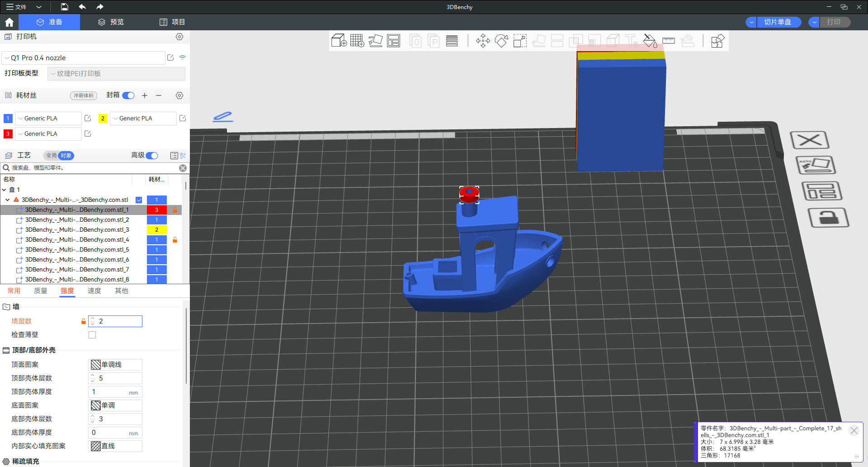Open the color painting bucket tool
868x467 pixels.
click(x=650, y=41)
